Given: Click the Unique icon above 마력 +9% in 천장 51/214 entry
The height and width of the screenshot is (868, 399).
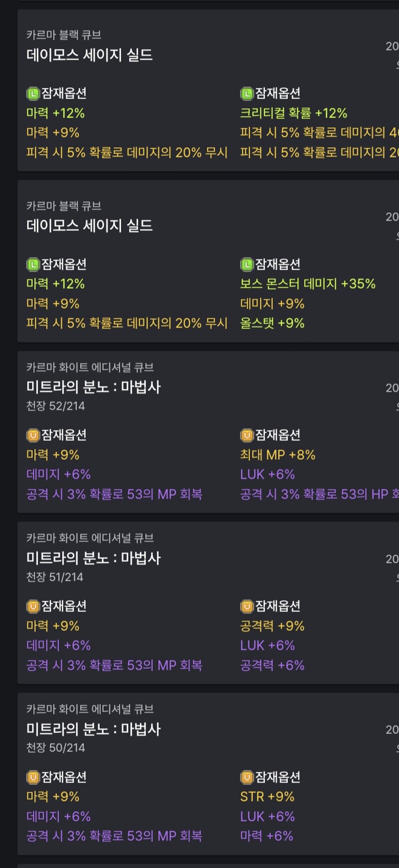Looking at the screenshot, I should 33,606.
